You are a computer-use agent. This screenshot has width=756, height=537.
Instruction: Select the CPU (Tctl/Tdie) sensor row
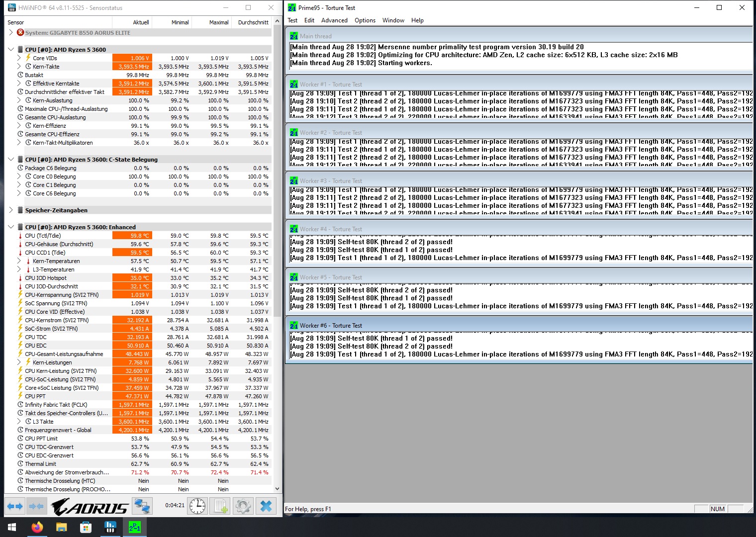139,236
